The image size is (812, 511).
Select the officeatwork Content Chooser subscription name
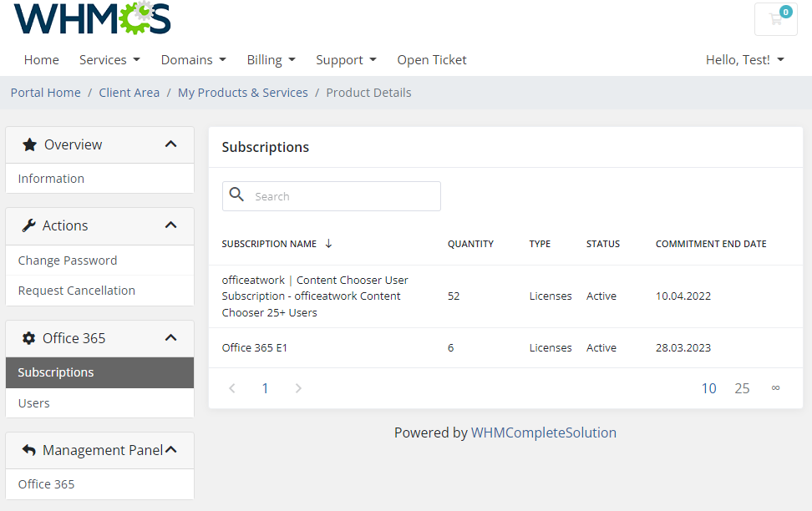tap(315, 296)
